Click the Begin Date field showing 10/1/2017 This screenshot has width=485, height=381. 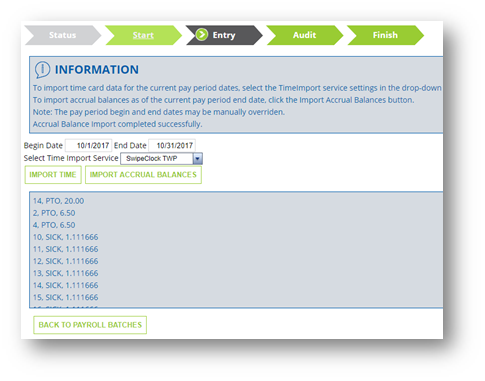pyautogui.click(x=89, y=145)
